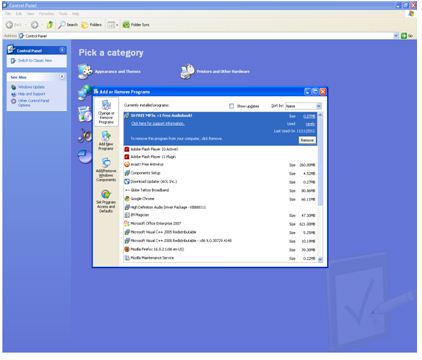Open Set Program Access and Defaults
The height and width of the screenshot is (360, 422).
[106, 201]
